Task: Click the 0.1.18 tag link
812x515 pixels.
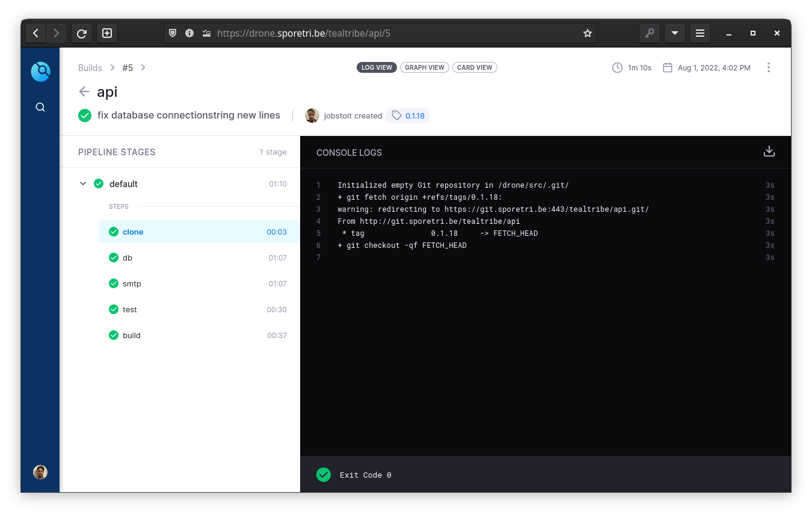Action: pos(414,116)
